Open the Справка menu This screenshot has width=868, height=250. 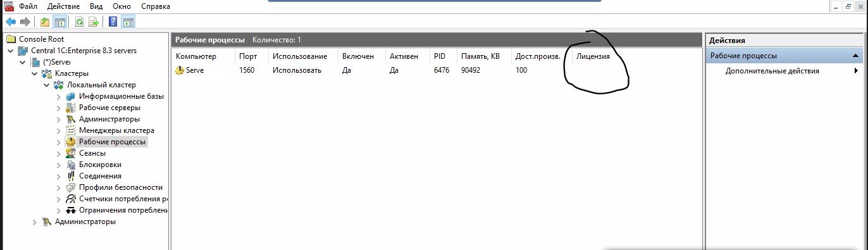[155, 6]
